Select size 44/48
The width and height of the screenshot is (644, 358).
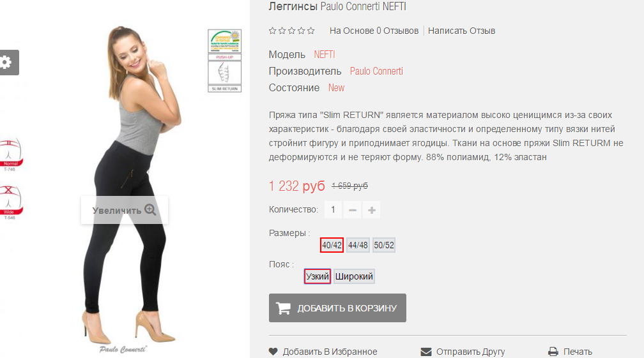pos(358,245)
